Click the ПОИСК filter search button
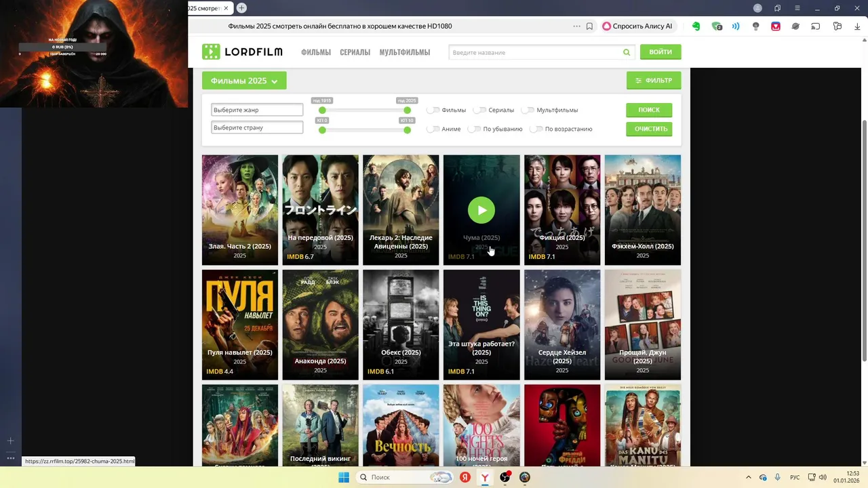Viewport: 868px width, 488px height. click(x=649, y=110)
